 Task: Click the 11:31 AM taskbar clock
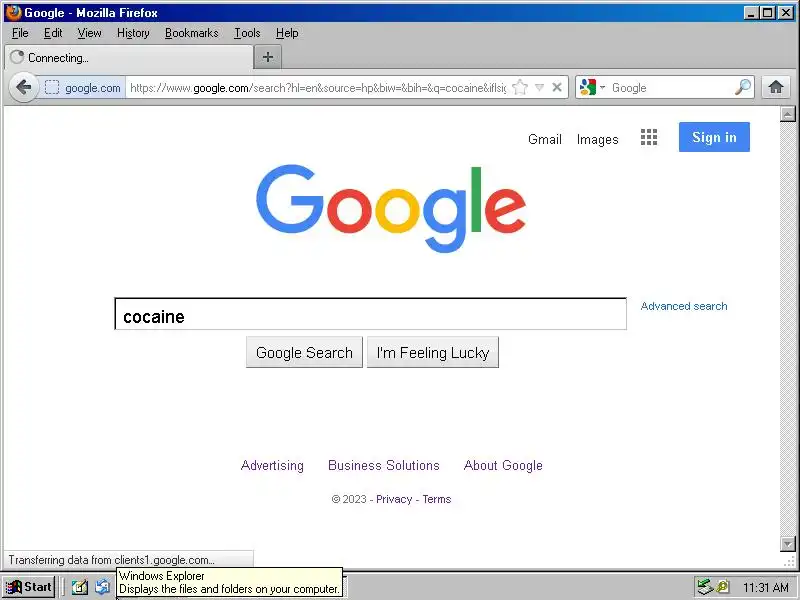pos(765,588)
